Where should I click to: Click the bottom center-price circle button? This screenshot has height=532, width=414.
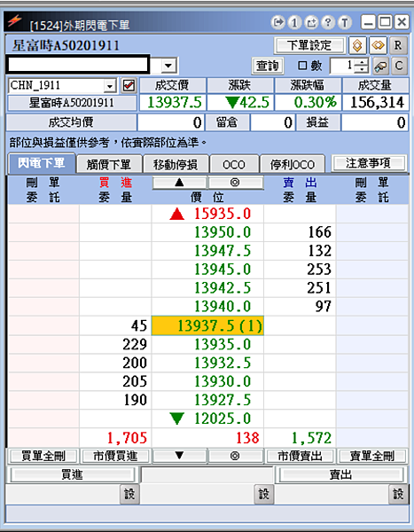click(x=235, y=456)
